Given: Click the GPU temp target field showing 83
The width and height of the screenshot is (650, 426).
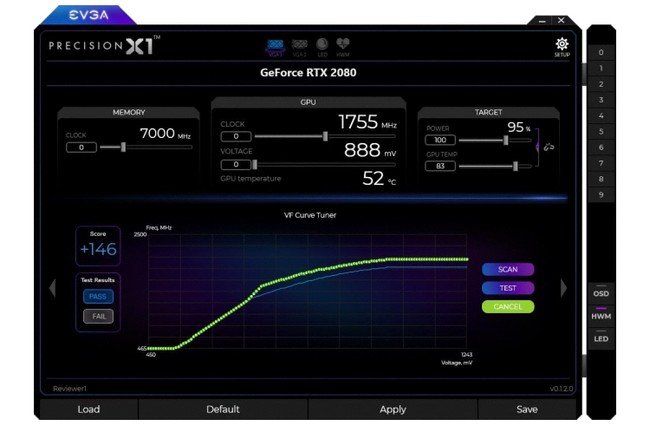Looking at the screenshot, I should pos(440,166).
